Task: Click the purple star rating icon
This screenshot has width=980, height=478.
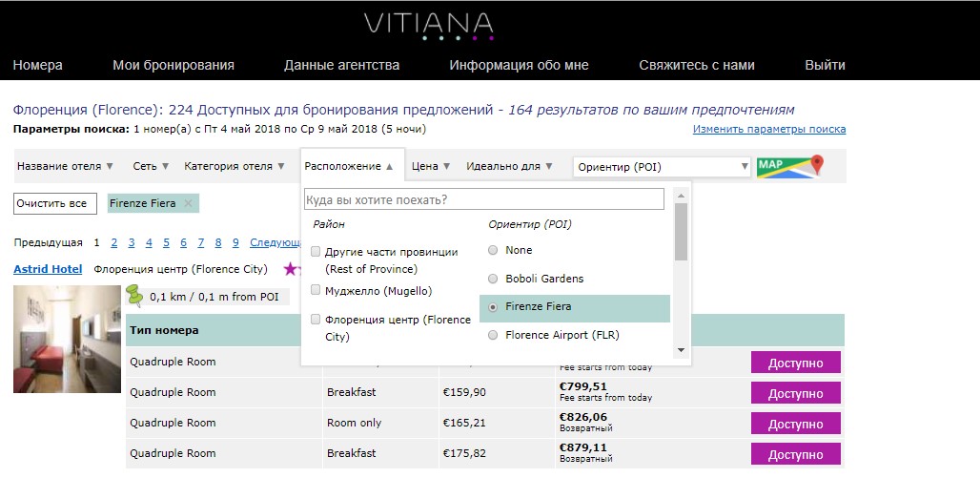Action: click(291, 269)
